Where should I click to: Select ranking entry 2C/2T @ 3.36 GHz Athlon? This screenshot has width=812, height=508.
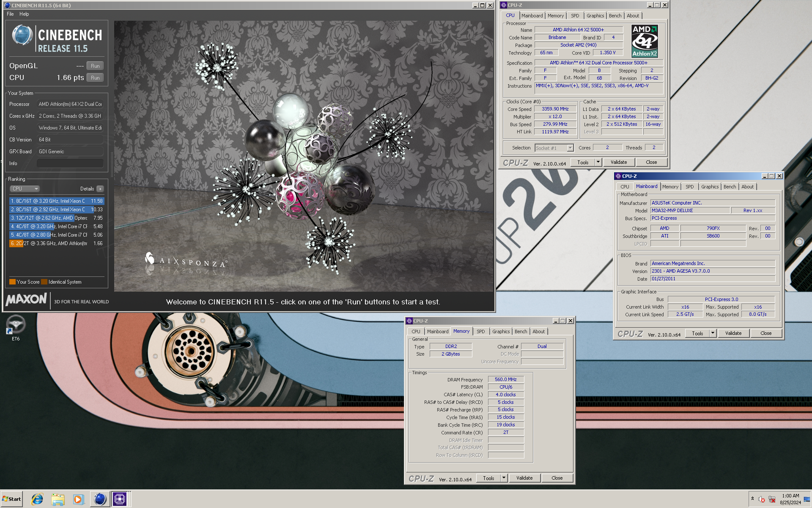(57, 243)
